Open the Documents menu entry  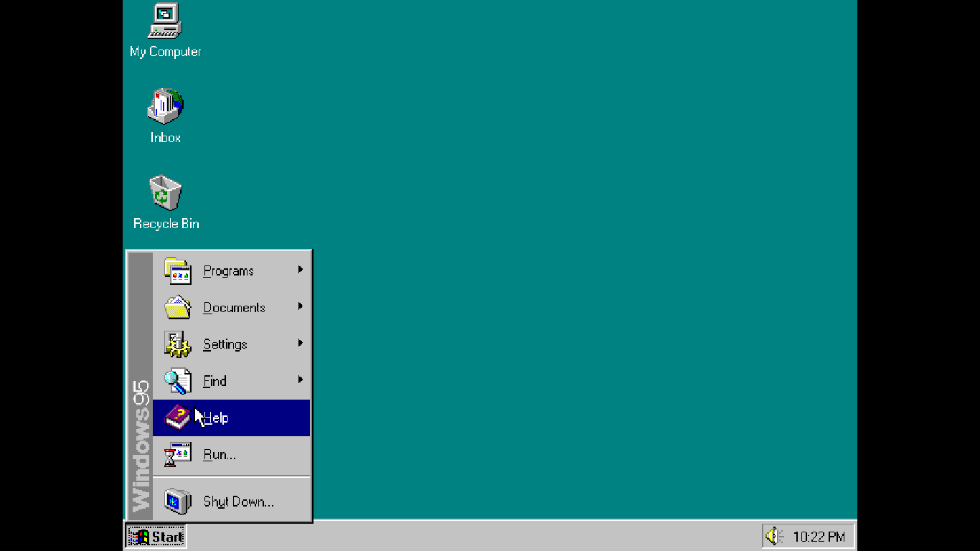point(232,308)
